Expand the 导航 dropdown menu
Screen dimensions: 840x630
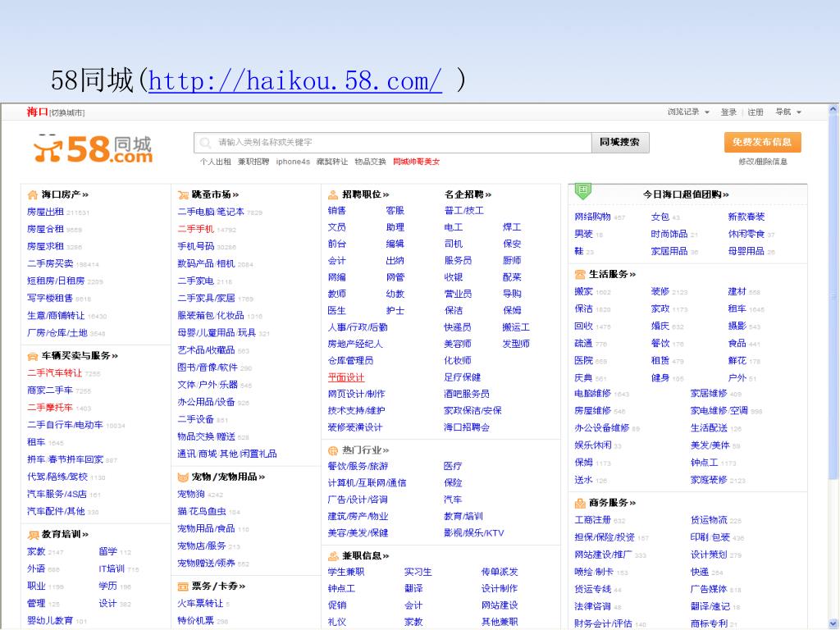788,112
